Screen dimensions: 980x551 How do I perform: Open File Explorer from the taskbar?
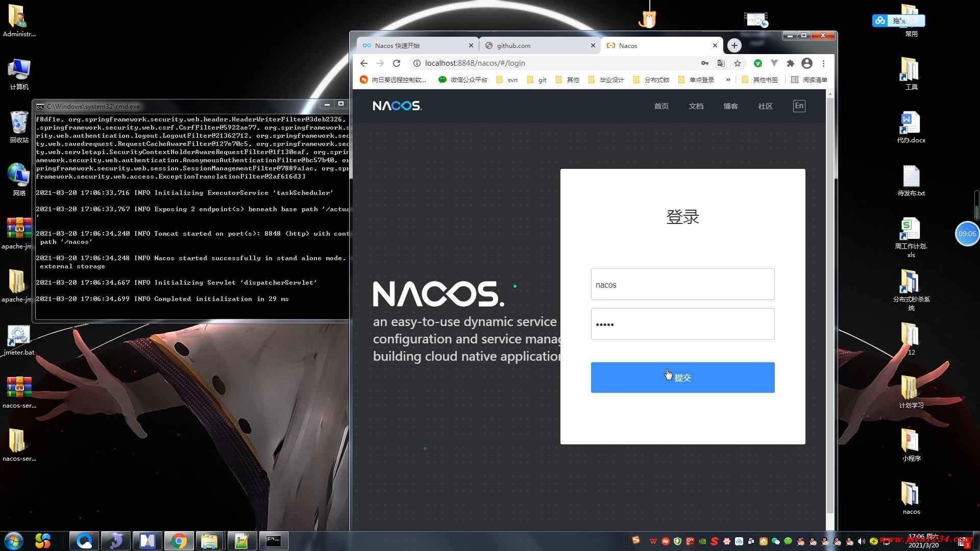209,541
